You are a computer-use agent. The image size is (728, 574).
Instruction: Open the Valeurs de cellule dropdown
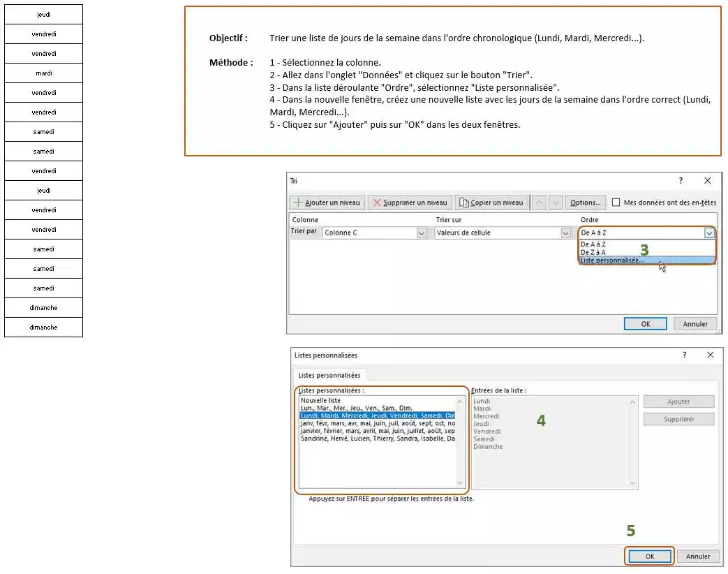565,233
